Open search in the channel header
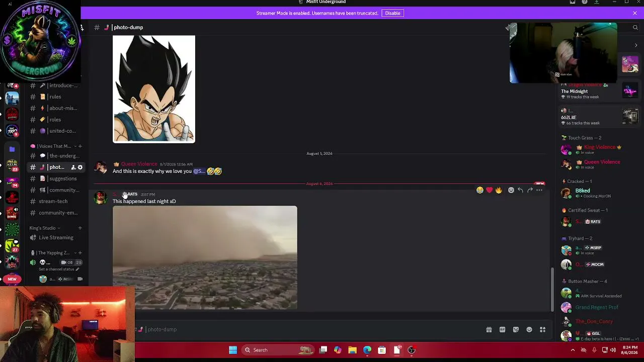Screen dimensions: 644x362 tap(635, 28)
